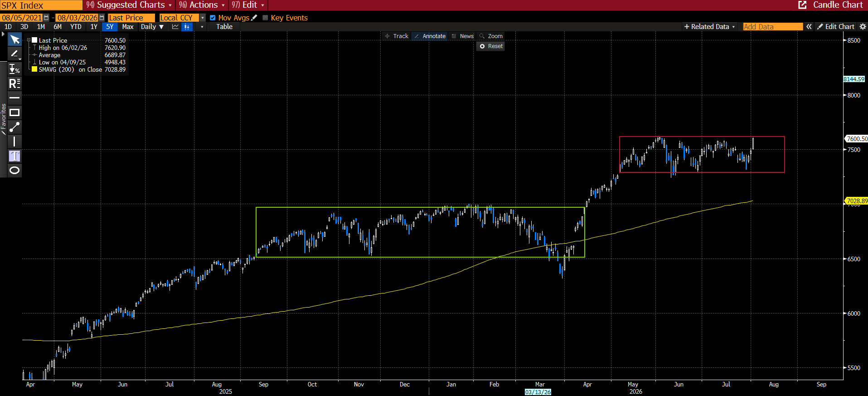The image size is (868, 396).
Task: Edit the Favorites sidebar
Action: (x=4, y=119)
